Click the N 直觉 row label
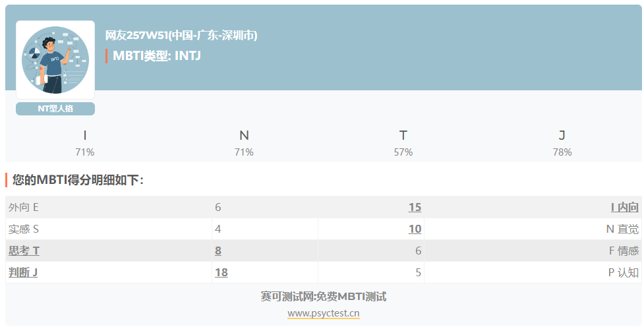 (622, 229)
